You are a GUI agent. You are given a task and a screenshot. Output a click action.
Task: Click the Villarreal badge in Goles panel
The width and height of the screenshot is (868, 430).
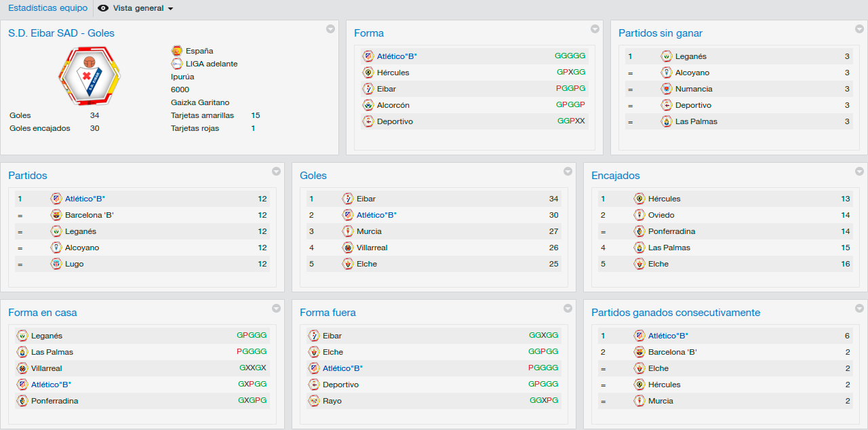coord(348,248)
